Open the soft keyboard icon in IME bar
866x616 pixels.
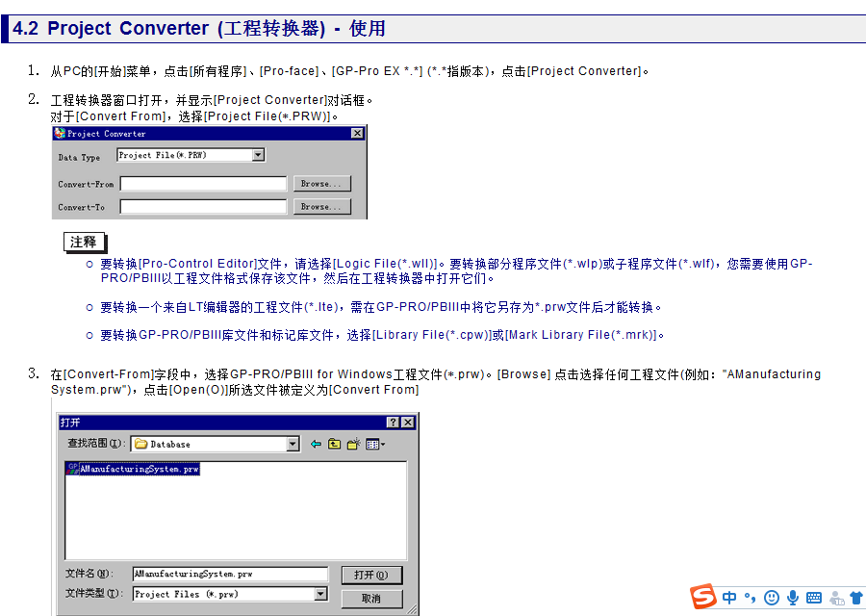pos(814,598)
